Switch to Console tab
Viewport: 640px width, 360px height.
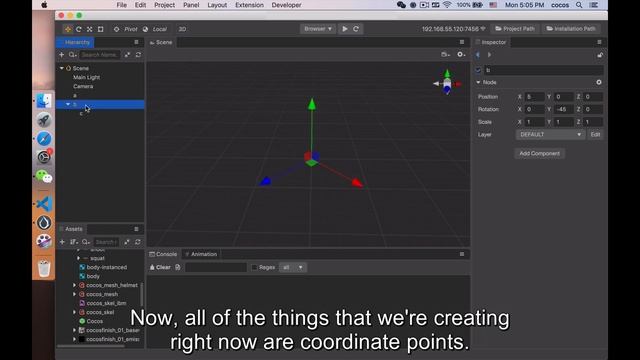[x=163, y=254]
